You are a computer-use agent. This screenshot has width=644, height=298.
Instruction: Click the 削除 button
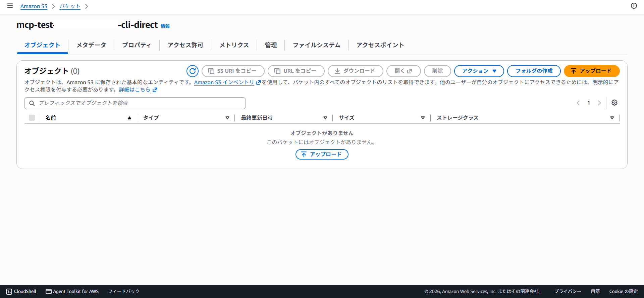coord(437,71)
